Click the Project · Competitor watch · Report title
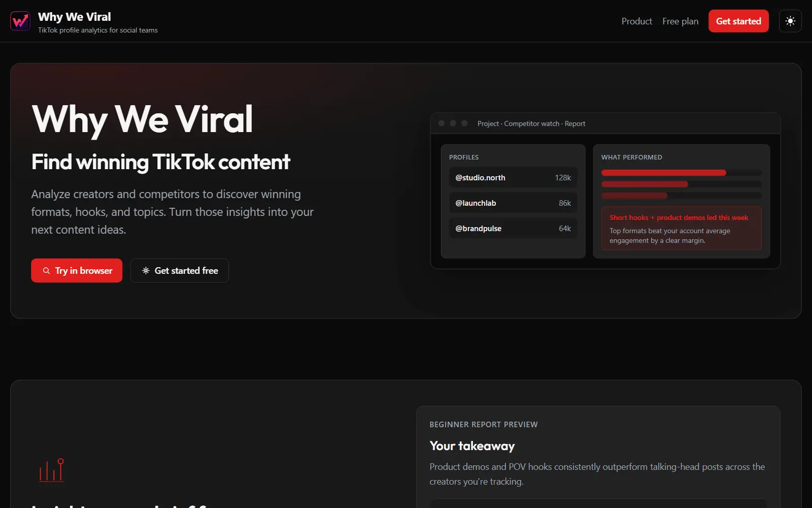This screenshot has height=508, width=812. click(x=531, y=123)
